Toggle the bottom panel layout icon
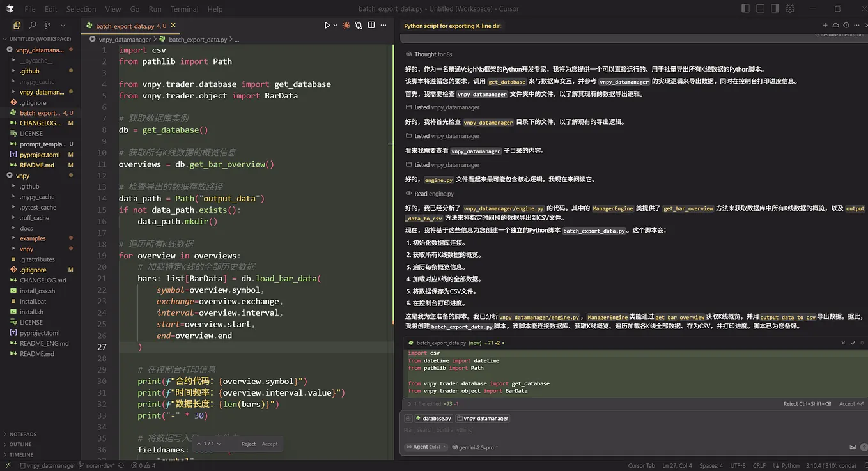 click(x=760, y=8)
